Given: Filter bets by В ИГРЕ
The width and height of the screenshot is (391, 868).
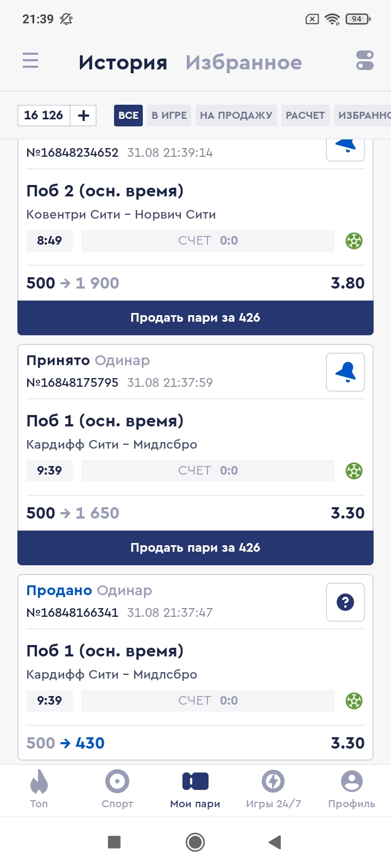Looking at the screenshot, I should 169,116.
